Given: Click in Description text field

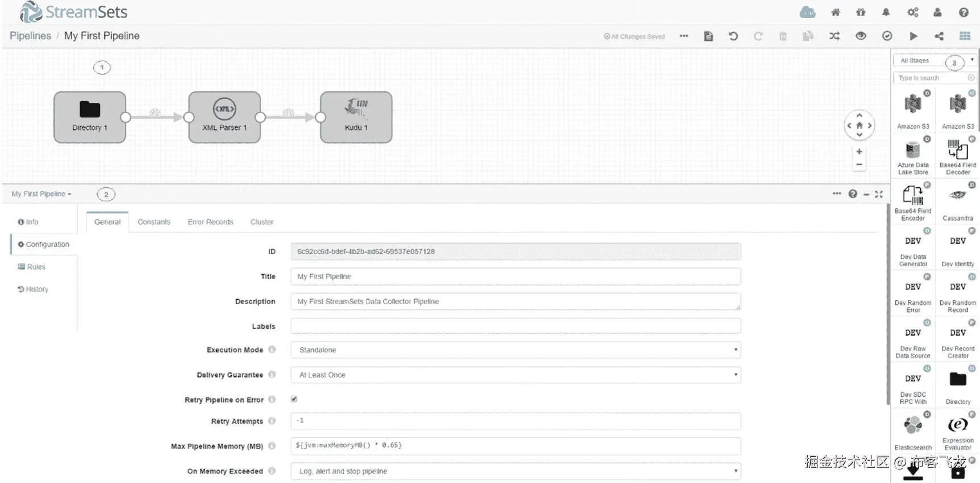Looking at the screenshot, I should click(515, 301).
